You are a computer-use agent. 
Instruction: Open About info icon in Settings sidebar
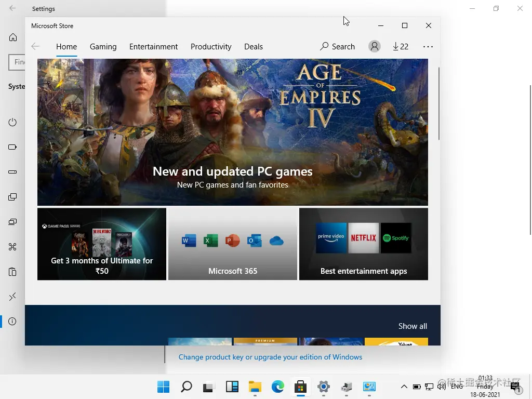12,321
